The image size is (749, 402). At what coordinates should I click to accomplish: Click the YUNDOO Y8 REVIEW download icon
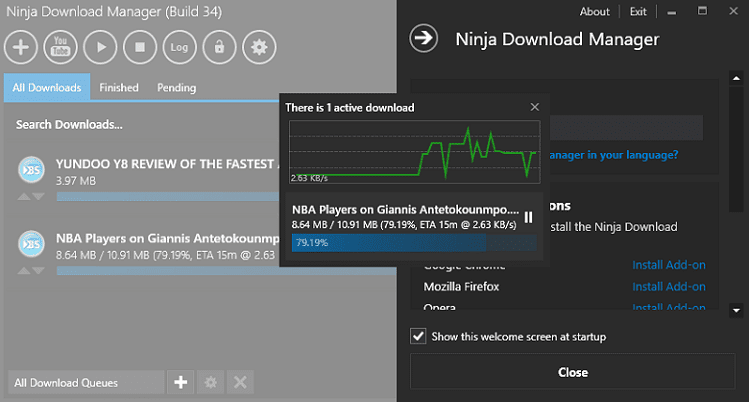(x=32, y=169)
